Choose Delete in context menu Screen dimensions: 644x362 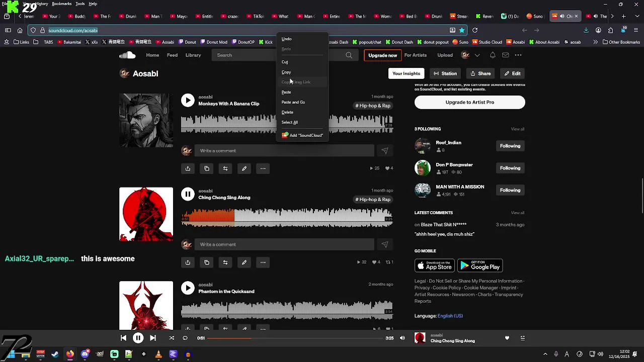pos(302,112)
